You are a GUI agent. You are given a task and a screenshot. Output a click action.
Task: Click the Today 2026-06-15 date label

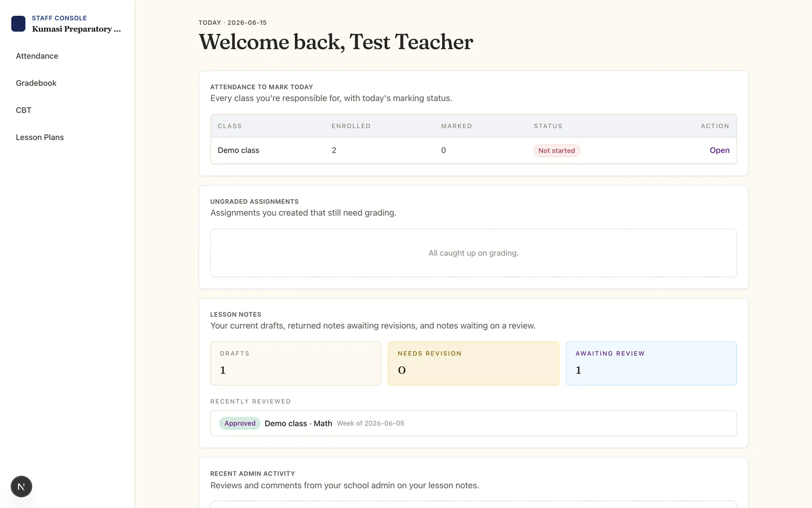pos(232,23)
